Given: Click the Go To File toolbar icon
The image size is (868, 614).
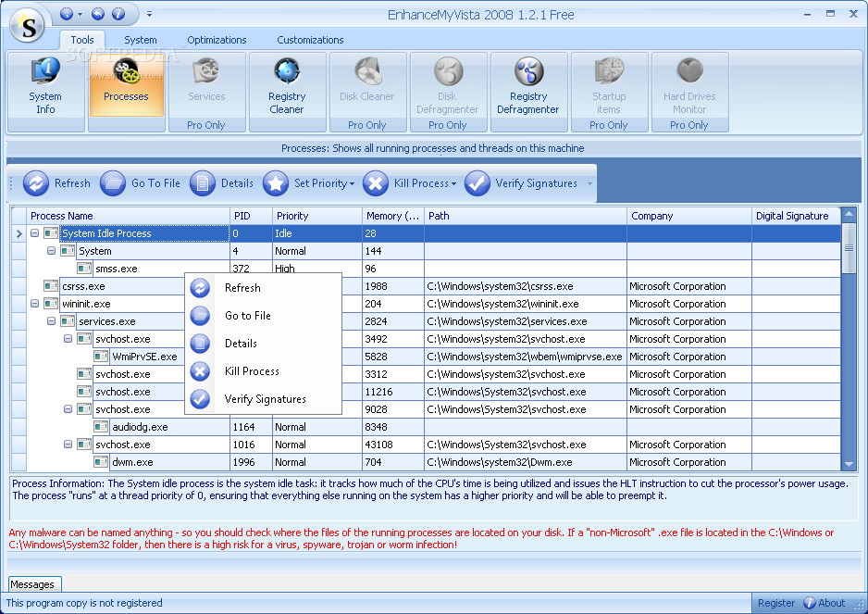Looking at the screenshot, I should coord(113,182).
